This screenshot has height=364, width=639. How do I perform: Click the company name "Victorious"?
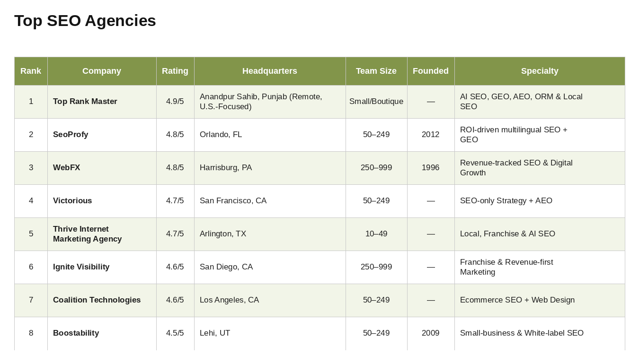(72, 201)
